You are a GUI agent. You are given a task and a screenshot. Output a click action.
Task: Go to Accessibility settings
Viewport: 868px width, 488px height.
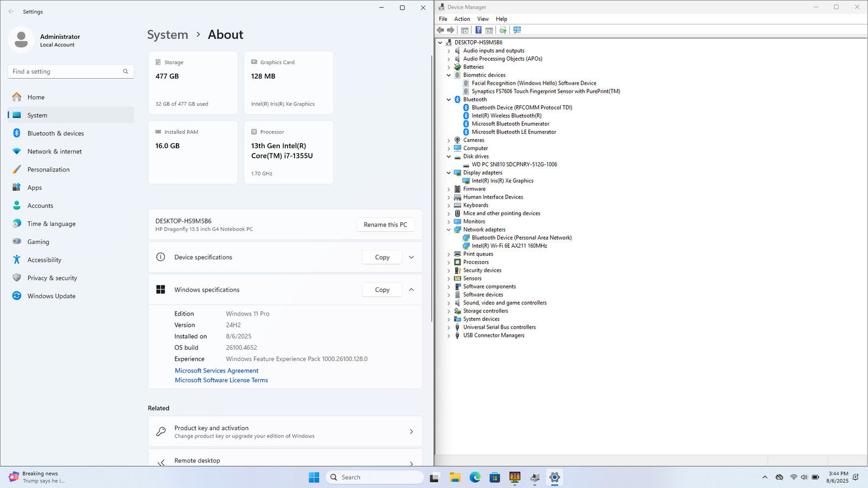tap(44, 260)
